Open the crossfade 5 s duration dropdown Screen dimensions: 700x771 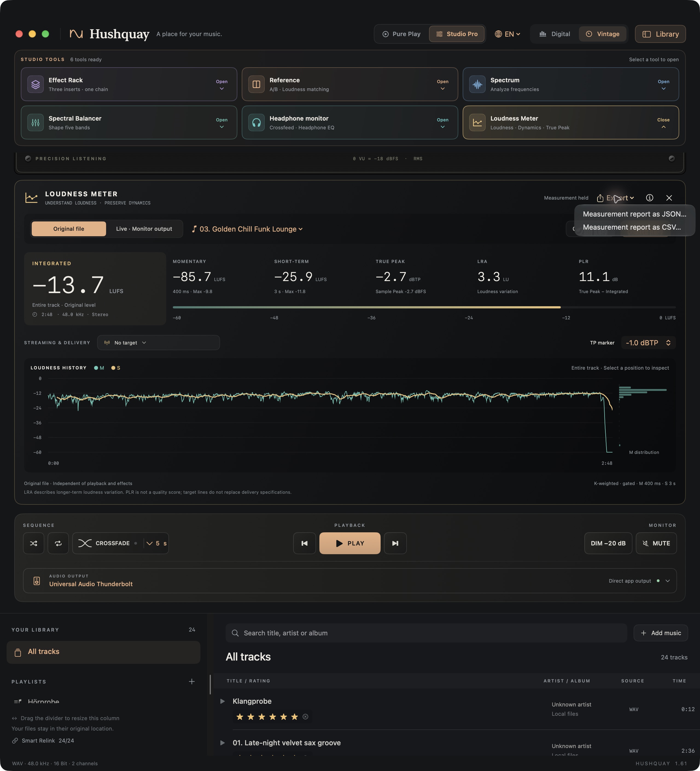click(156, 544)
